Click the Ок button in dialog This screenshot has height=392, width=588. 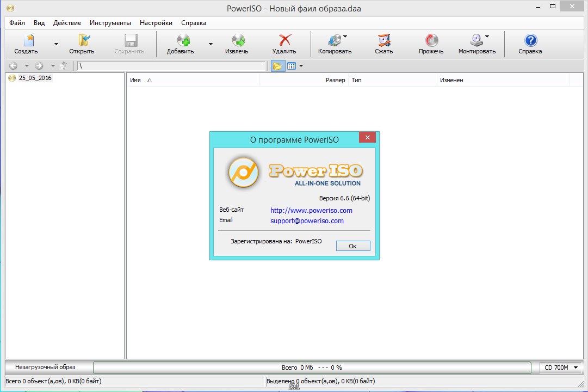tap(353, 246)
